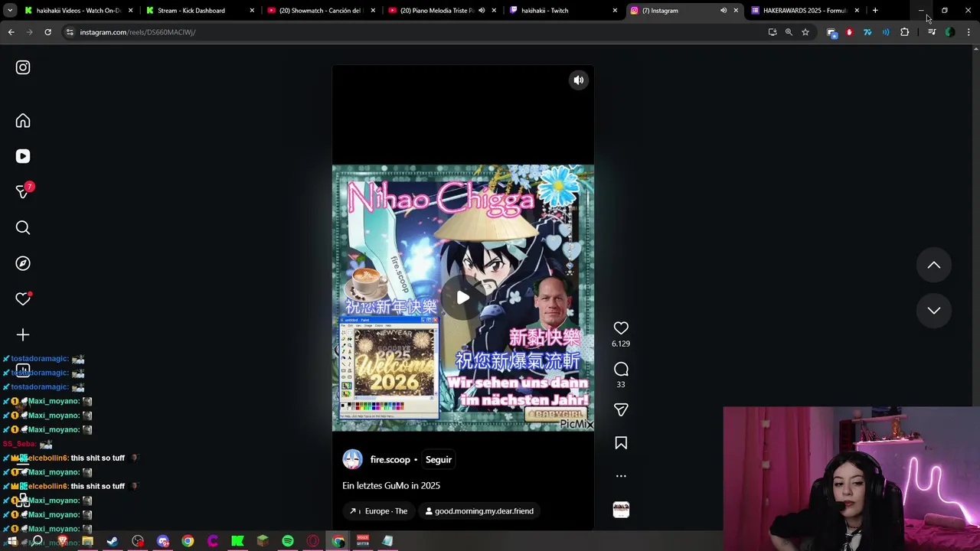Open Spotify from the taskbar
Image resolution: width=980 pixels, height=551 pixels.
pyautogui.click(x=288, y=541)
